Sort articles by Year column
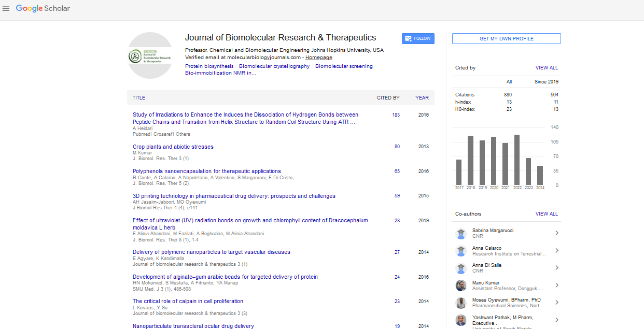Image resolution: width=644 pixels, height=329 pixels. click(422, 98)
